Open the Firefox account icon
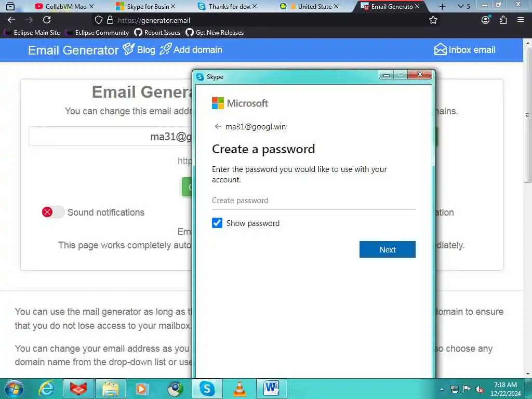 click(x=486, y=20)
